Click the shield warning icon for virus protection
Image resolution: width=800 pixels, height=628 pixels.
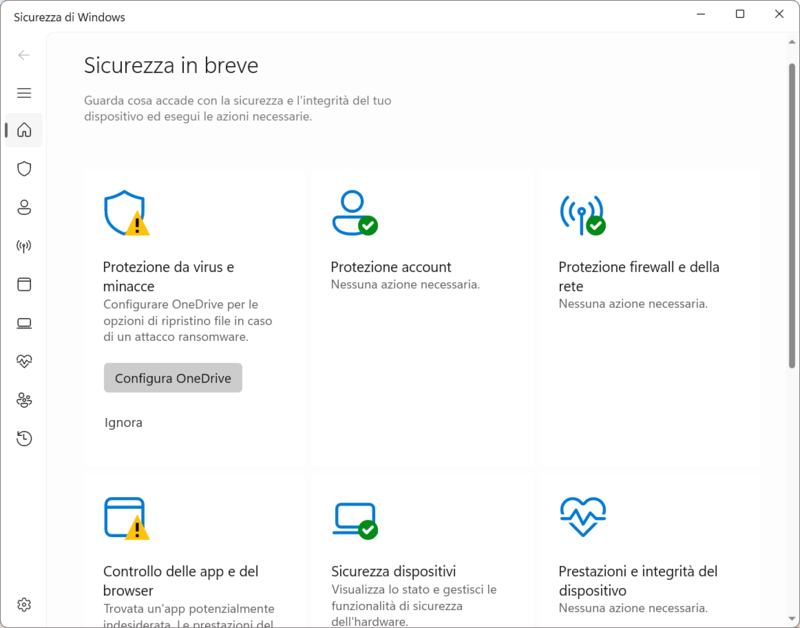point(127,213)
